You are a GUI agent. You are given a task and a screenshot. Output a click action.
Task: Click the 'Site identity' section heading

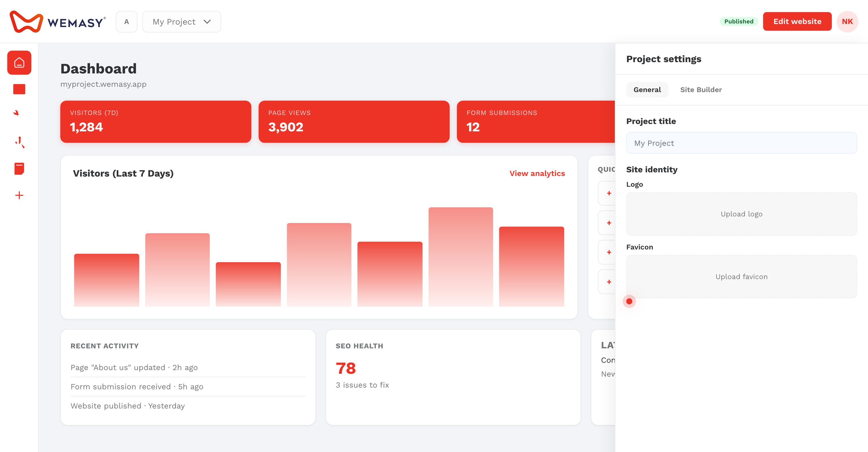[652, 169]
